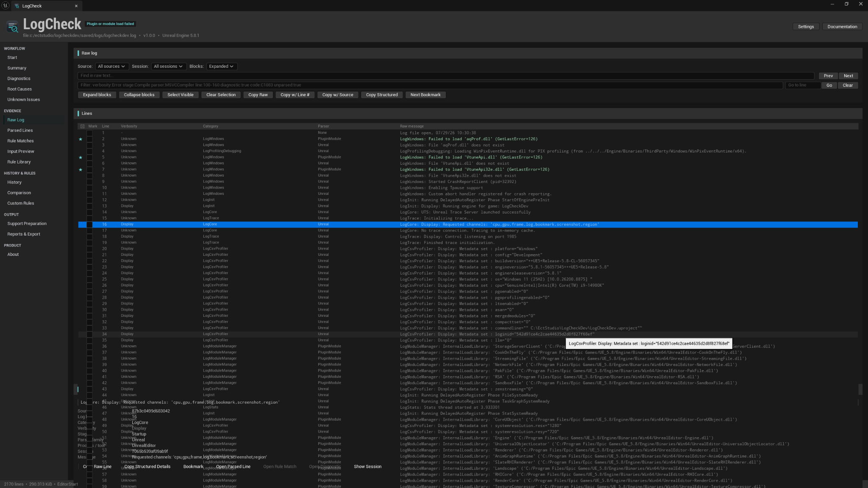Screen dimensions: 868x488
Task: Switch to Parsed Lines view
Action: (x=20, y=130)
